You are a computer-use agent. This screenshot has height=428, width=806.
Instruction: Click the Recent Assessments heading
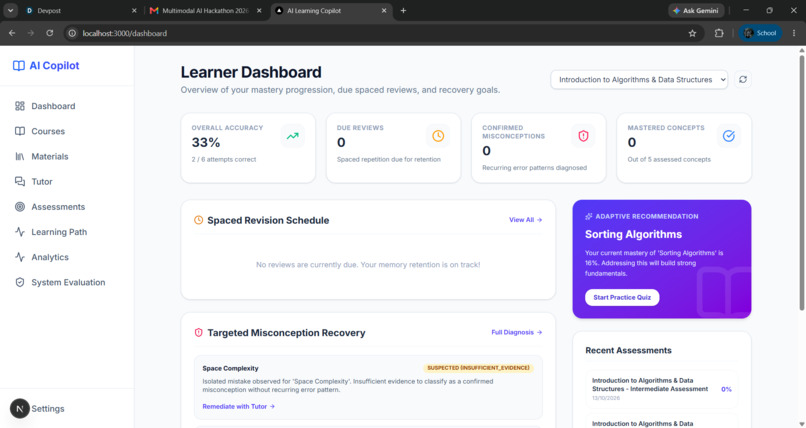(x=628, y=350)
